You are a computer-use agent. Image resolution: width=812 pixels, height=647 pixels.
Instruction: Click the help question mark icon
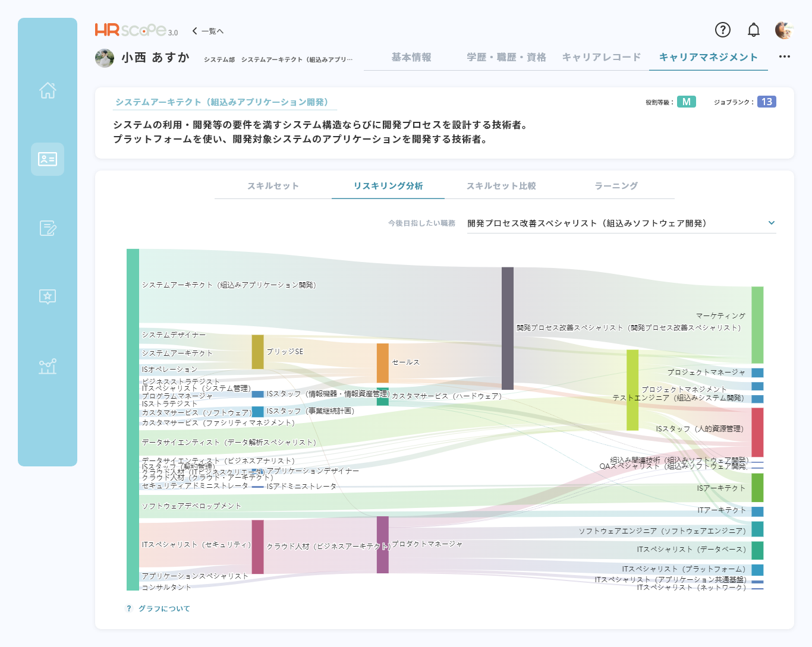point(722,30)
